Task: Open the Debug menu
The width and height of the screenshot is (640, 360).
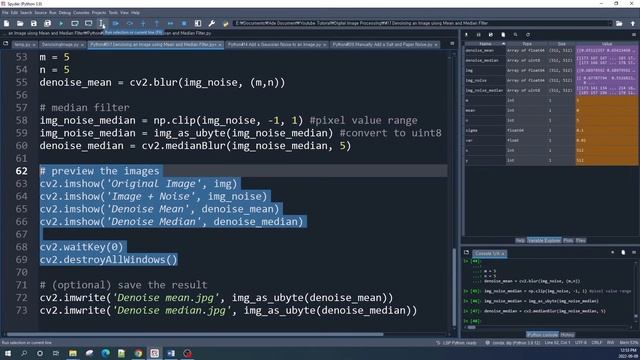Action: [64, 13]
